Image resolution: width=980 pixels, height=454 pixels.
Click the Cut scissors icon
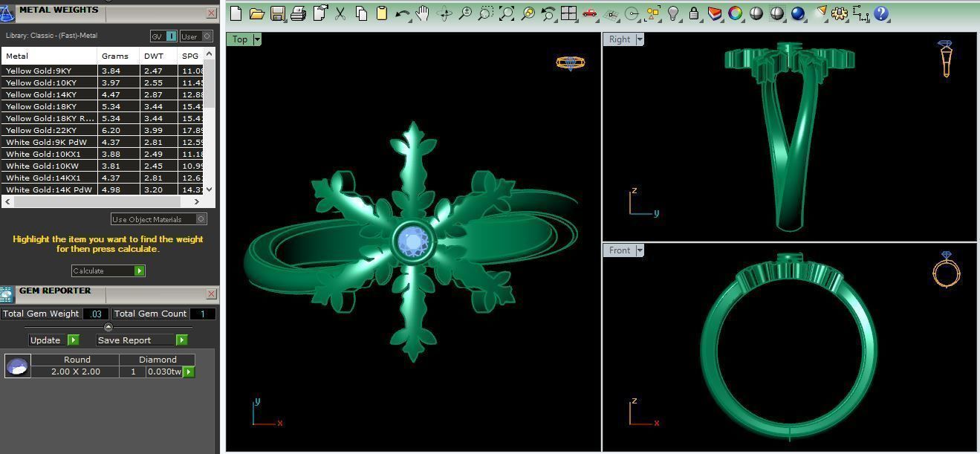[x=340, y=13]
